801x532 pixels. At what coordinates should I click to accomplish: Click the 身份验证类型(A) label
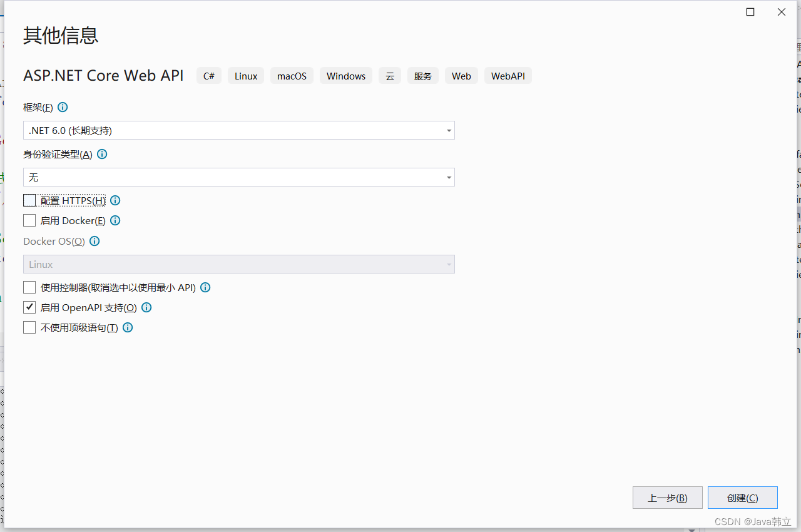[x=58, y=154]
